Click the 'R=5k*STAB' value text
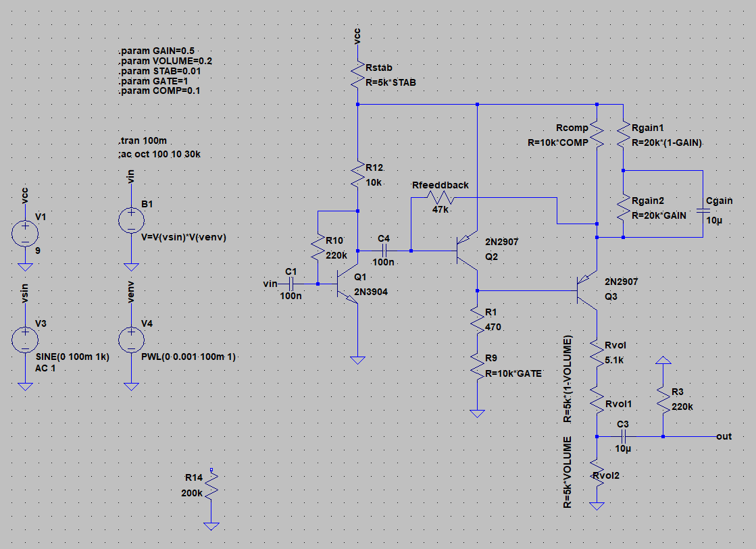The width and height of the screenshot is (756, 549). click(391, 82)
